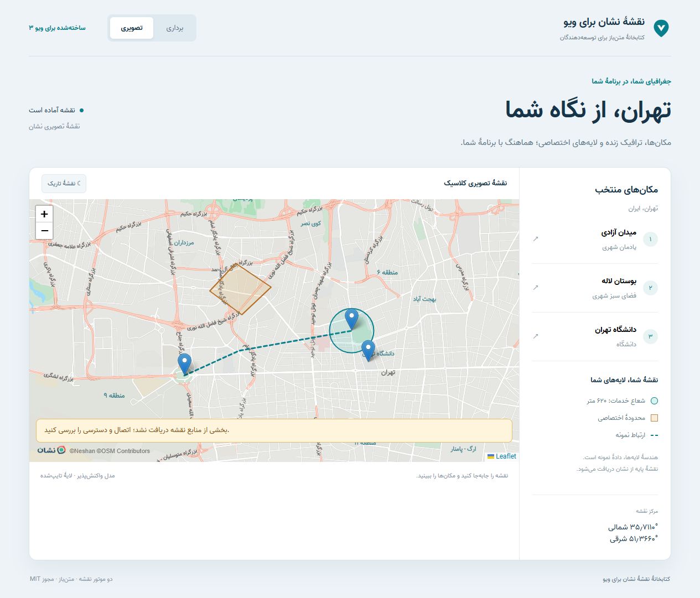Image resolution: width=700 pixels, height=598 pixels.
Task: Open the دانشگاه تهران arrow icon
Action: [x=535, y=336]
